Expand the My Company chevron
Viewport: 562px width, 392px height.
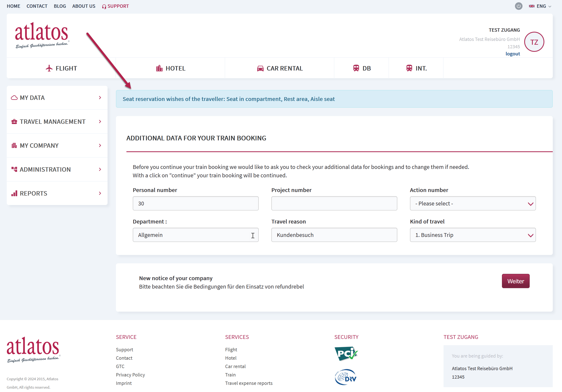pos(100,145)
